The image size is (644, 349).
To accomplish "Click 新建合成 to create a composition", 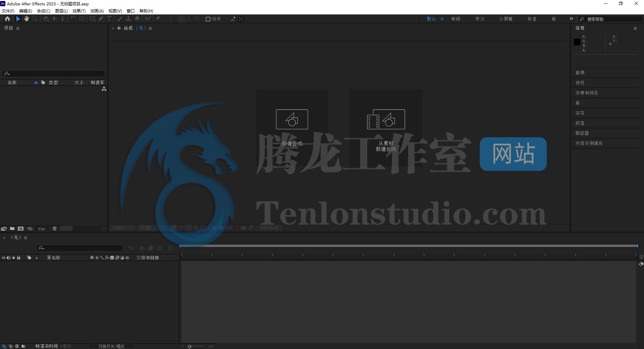I will pyautogui.click(x=292, y=128).
